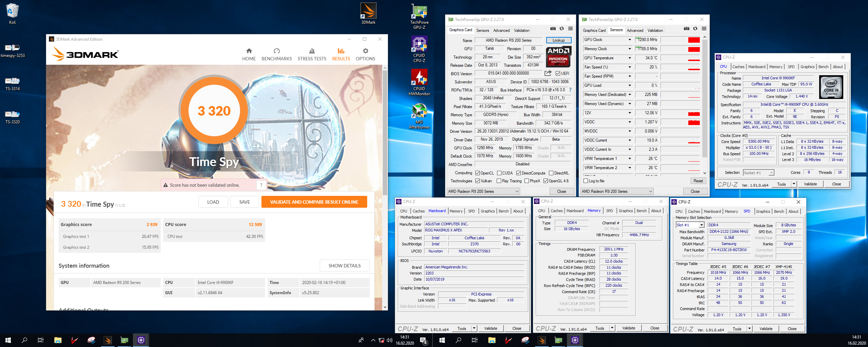Click SHOW DETAILS for System information
Screen dimensions: 868x347
click(344, 266)
